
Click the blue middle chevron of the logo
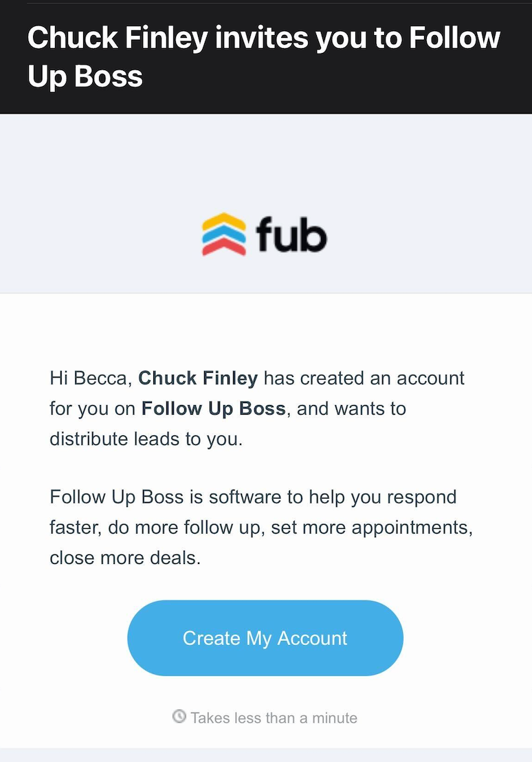[x=224, y=235]
